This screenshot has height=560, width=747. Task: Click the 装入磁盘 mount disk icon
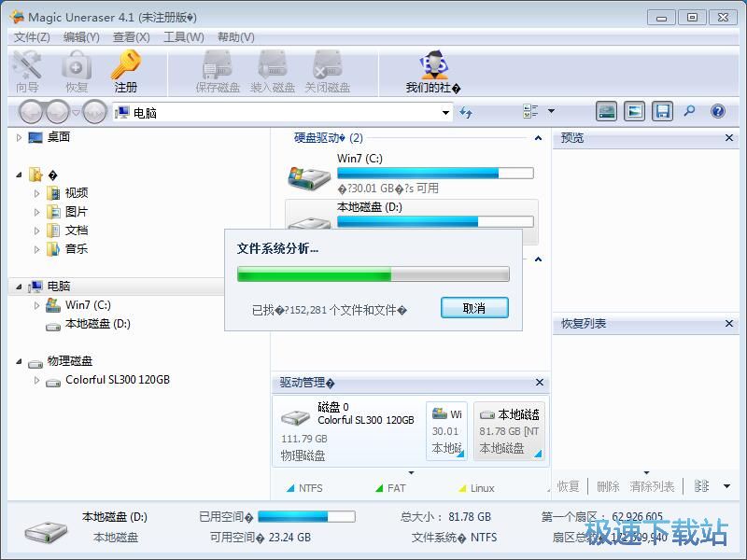point(273,72)
